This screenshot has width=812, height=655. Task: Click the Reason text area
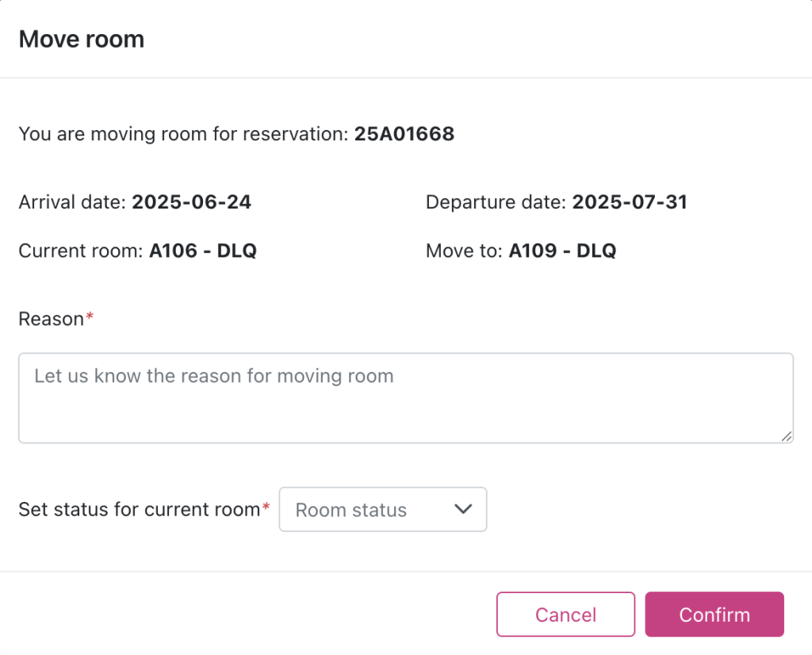(x=405, y=397)
